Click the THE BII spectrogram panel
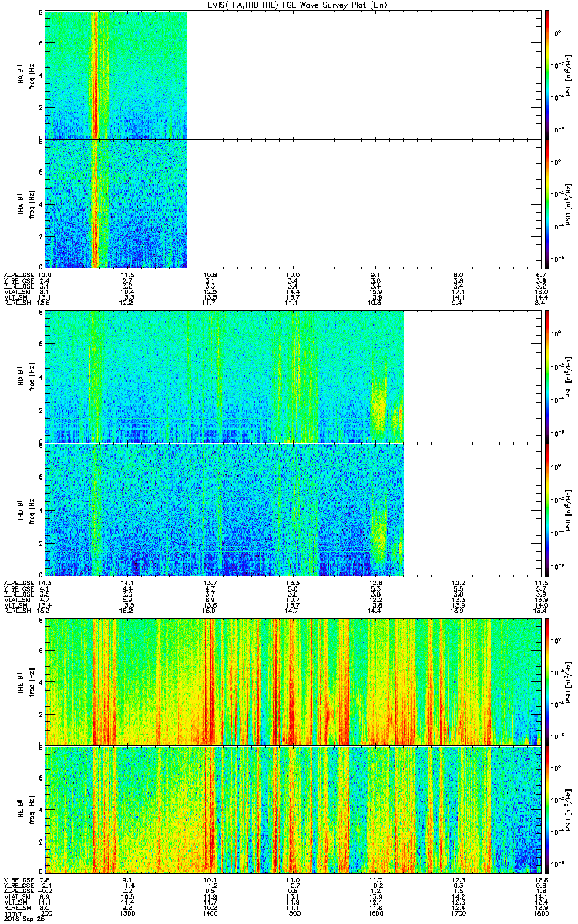 (293, 810)
